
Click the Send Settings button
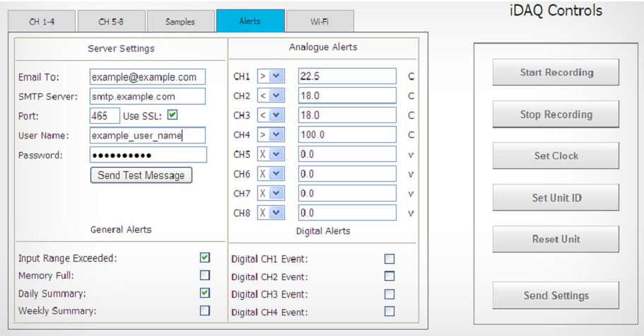pos(556,296)
